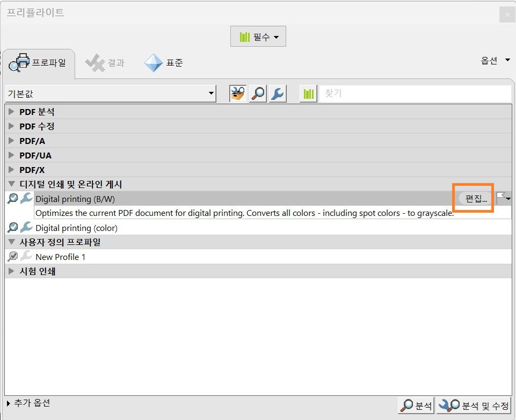Click magnifier icon of Digital printing (color)
The image size is (516, 420).
pos(12,227)
